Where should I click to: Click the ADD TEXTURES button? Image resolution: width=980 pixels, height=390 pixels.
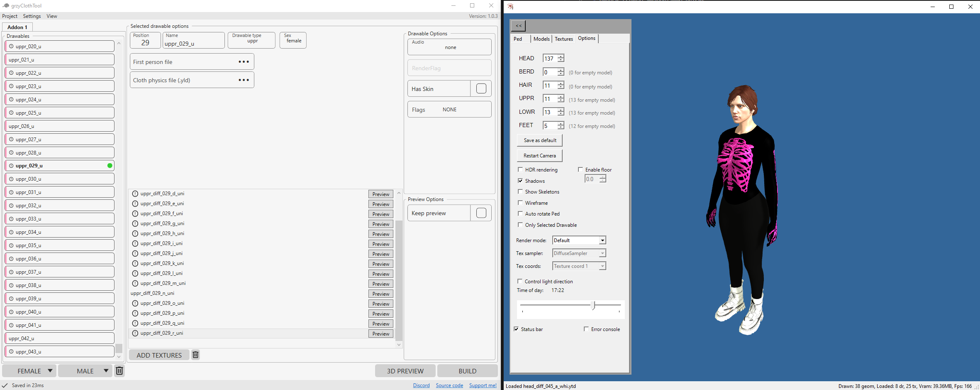pyautogui.click(x=159, y=355)
